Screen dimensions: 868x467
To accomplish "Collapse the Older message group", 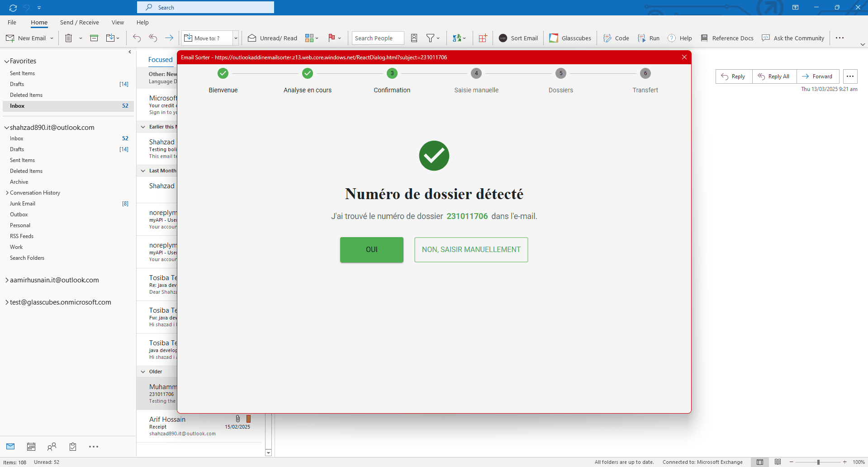I will tap(143, 372).
